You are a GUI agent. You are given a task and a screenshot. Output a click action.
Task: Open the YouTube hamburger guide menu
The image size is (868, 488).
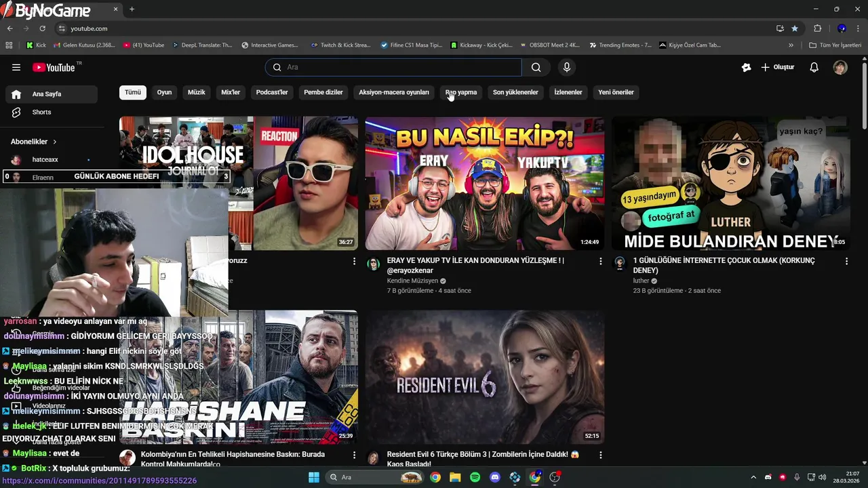tap(16, 67)
